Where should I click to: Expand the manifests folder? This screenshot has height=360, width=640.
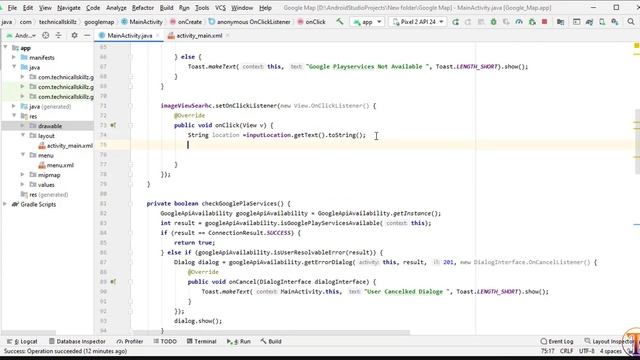tap(14, 58)
